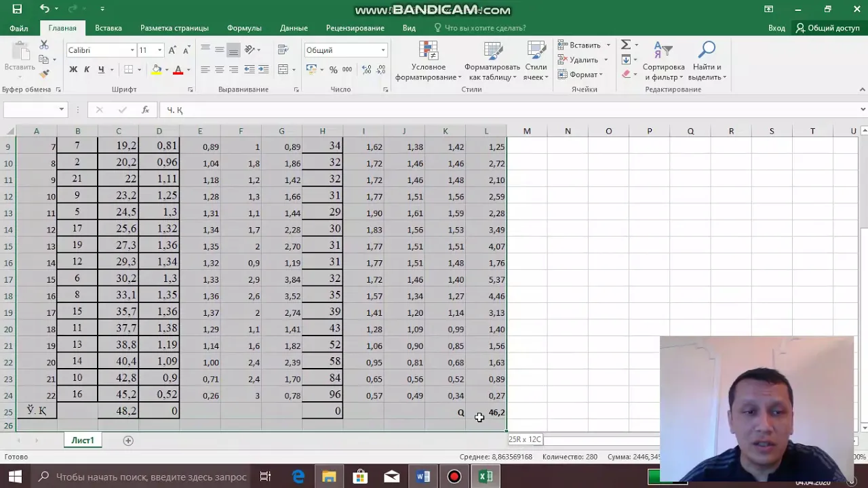The image size is (868, 488).
Task: Select column M header
Action: coord(527,131)
